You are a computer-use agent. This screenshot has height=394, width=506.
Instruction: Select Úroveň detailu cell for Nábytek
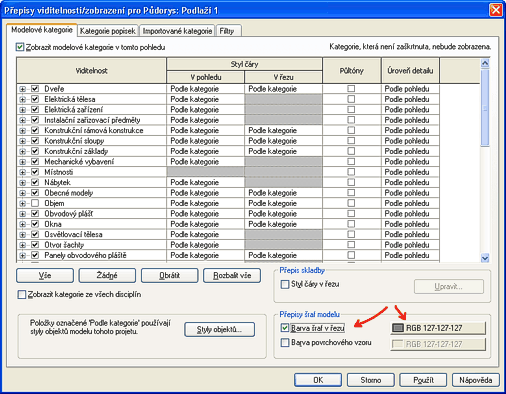click(x=410, y=182)
